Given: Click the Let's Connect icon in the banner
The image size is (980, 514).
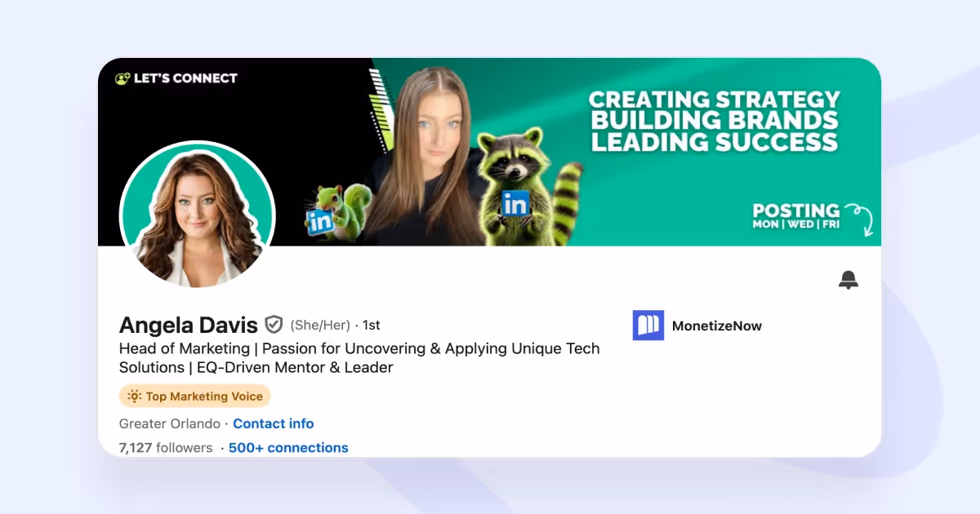Looking at the screenshot, I should point(122,78).
